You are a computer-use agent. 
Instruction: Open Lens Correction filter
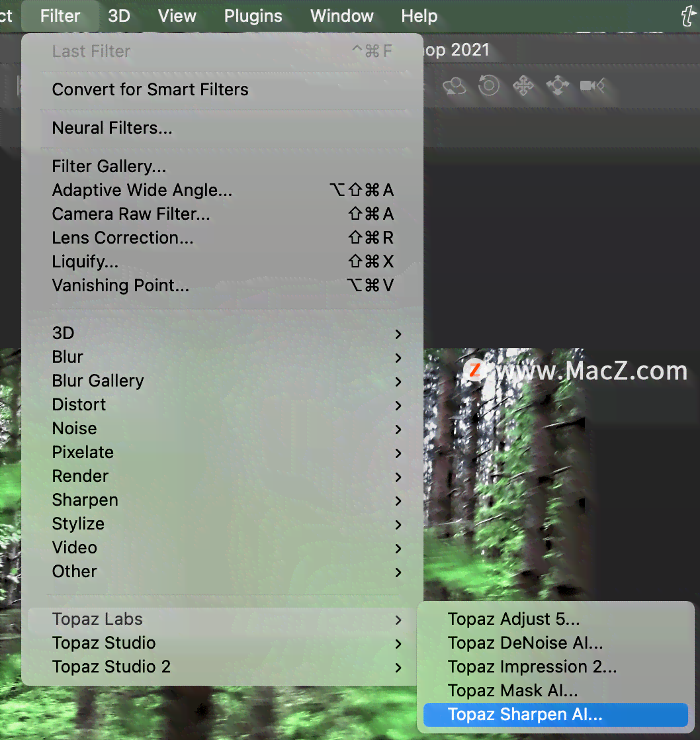[222, 238]
